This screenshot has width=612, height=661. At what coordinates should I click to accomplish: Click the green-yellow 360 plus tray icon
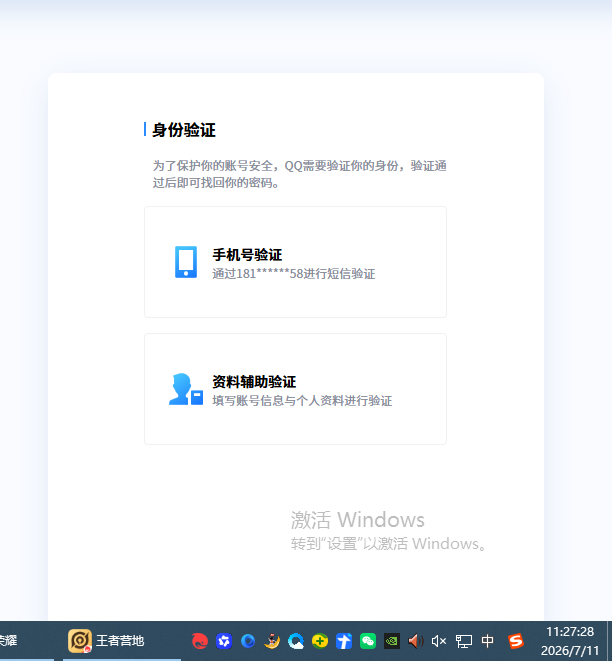tap(320, 641)
